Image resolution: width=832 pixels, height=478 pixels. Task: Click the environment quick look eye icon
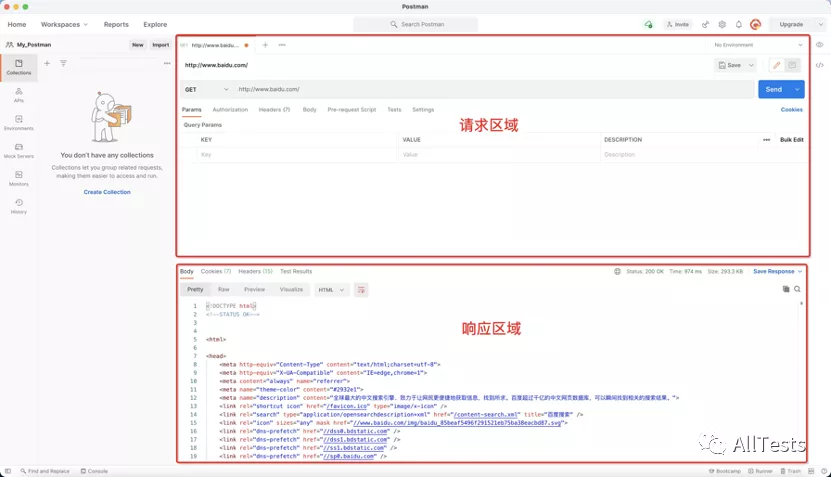point(820,45)
